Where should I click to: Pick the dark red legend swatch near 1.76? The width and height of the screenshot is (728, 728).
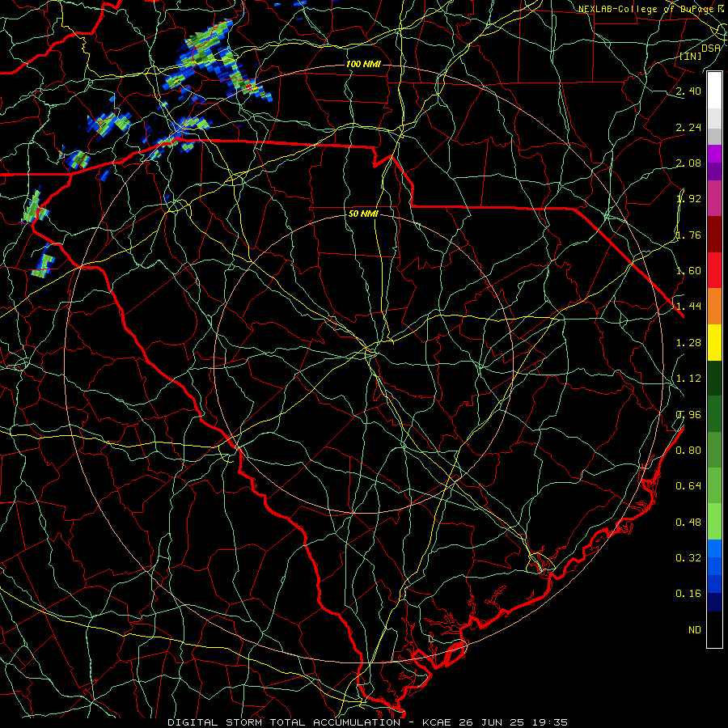tap(714, 235)
